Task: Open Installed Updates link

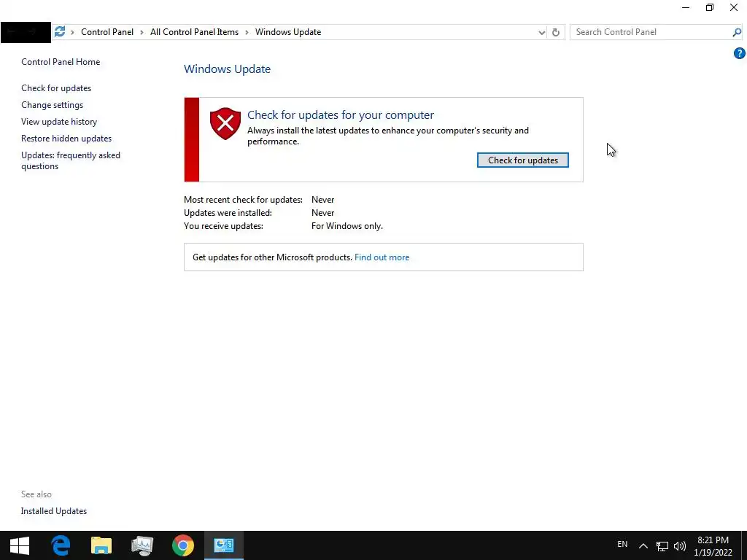Action: pyautogui.click(x=54, y=511)
